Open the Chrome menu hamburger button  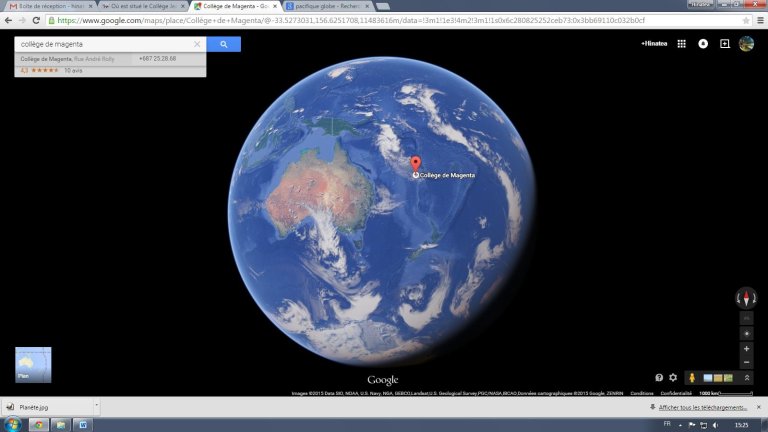pyautogui.click(x=759, y=20)
